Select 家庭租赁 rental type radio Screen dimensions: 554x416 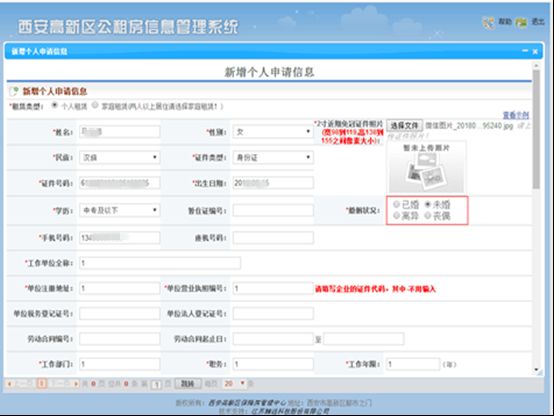click(95, 105)
